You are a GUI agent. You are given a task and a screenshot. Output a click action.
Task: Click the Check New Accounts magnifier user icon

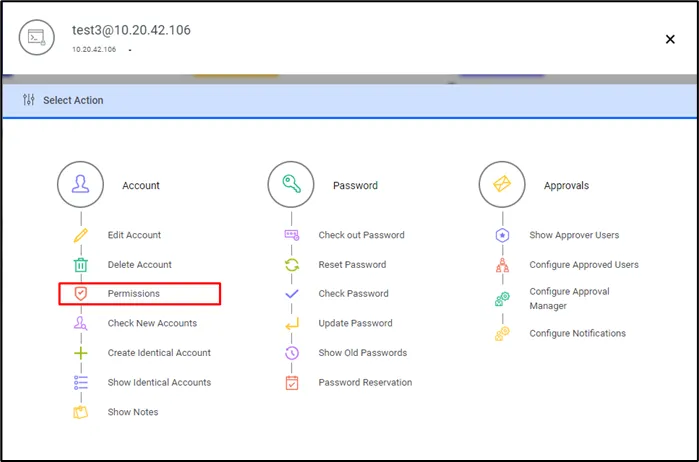(x=81, y=323)
